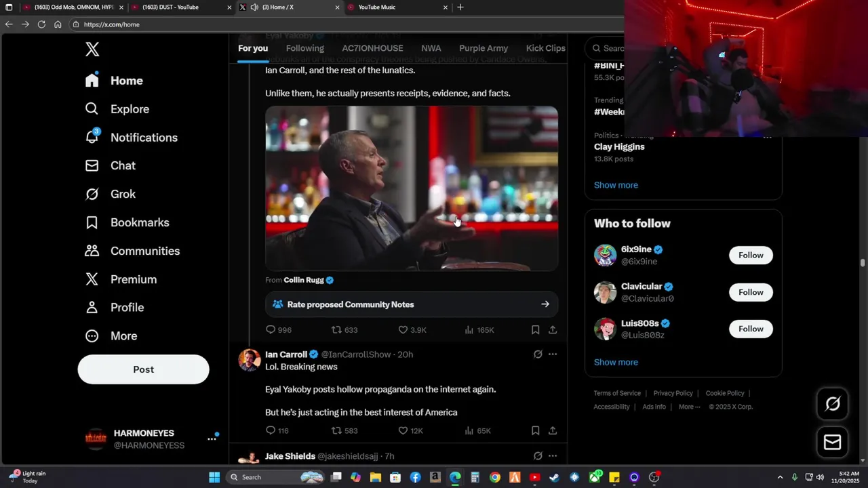
Task: Click the X logo in the sidebar
Action: click(x=92, y=49)
